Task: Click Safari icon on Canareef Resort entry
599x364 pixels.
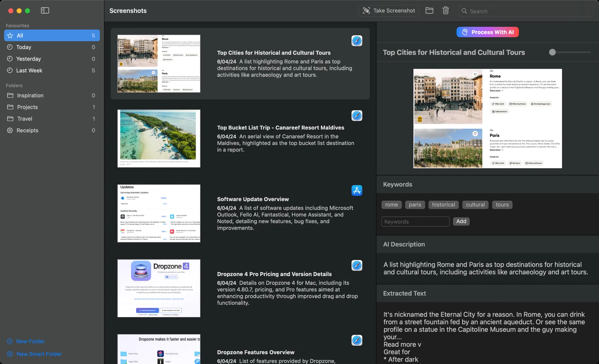Action: click(357, 116)
